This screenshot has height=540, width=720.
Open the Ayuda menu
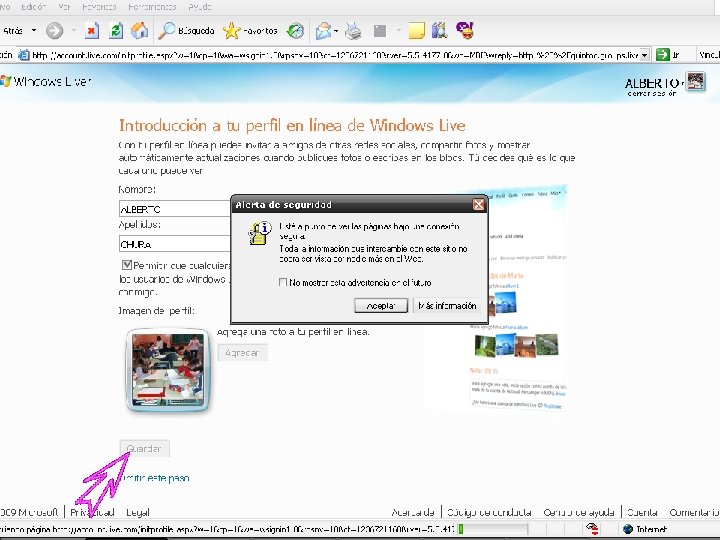[200, 6]
